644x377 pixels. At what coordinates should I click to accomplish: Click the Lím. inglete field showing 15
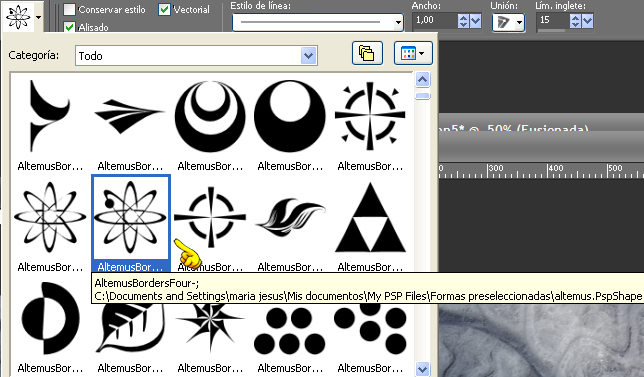point(552,20)
